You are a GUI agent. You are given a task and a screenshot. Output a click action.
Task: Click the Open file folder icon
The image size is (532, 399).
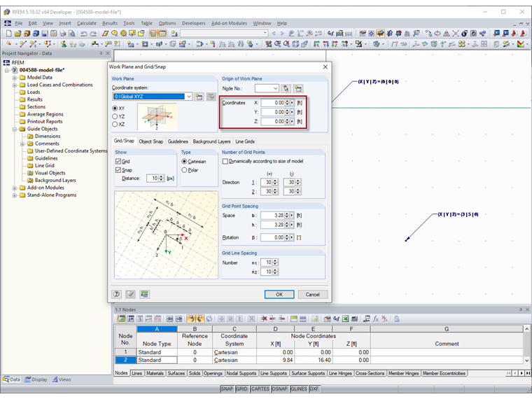18,34
